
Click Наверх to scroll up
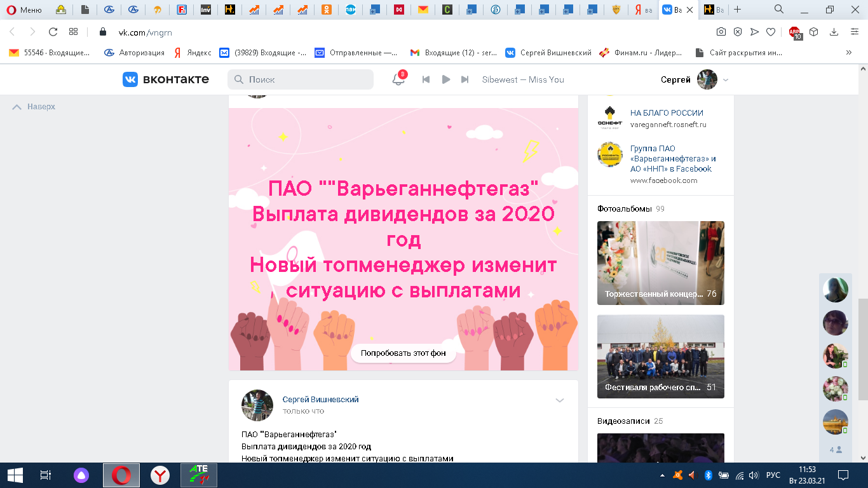point(34,107)
